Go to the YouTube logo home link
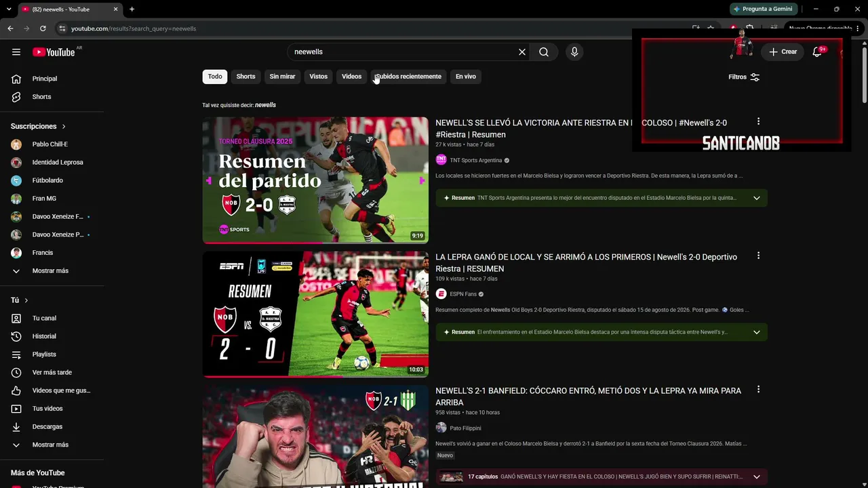 54,52
